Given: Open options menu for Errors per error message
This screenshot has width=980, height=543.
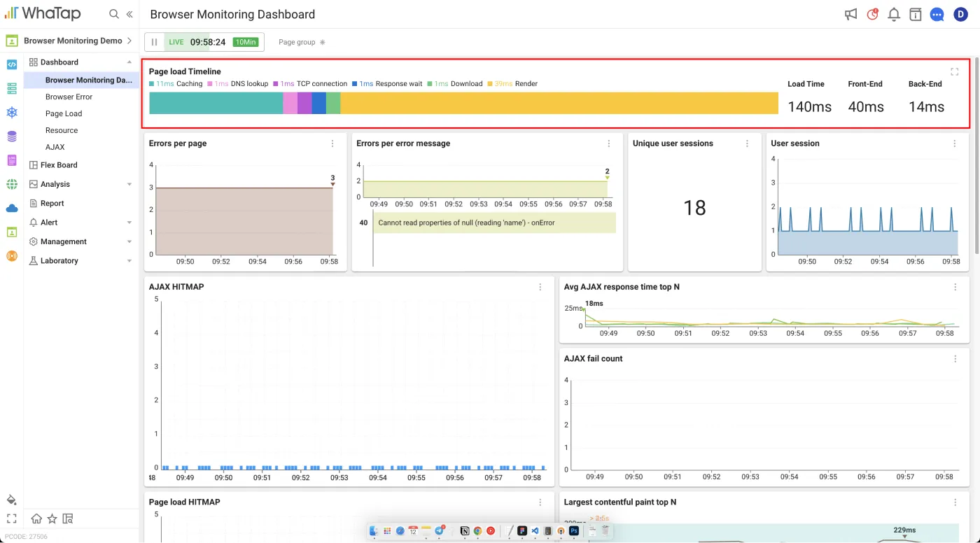Looking at the screenshot, I should coord(608,143).
